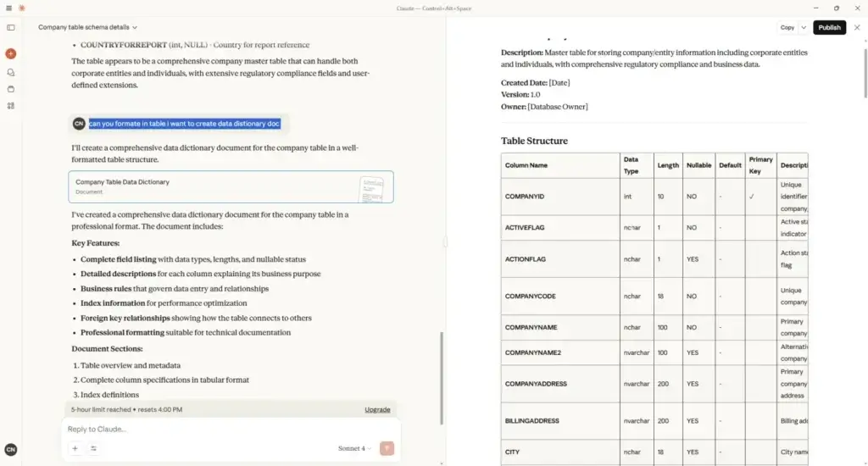Open the Artifacts icon in sidebar
This screenshot has width=868, height=466.
(11, 106)
